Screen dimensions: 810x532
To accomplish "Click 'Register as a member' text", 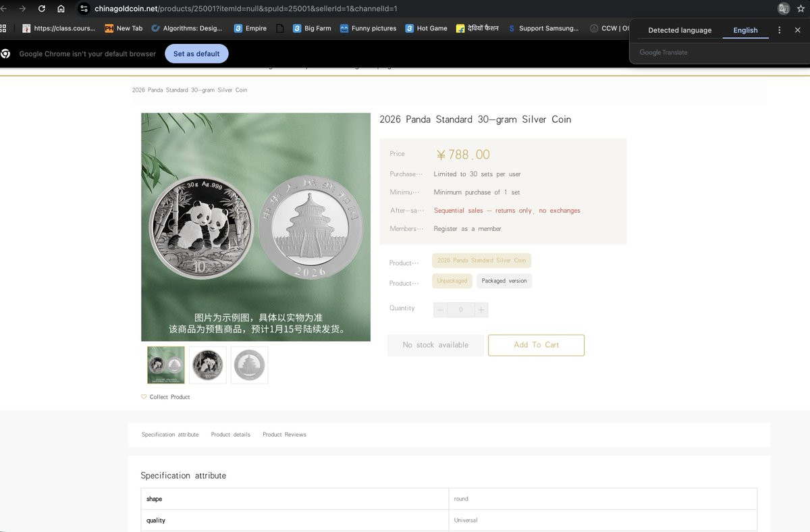I will [x=467, y=229].
